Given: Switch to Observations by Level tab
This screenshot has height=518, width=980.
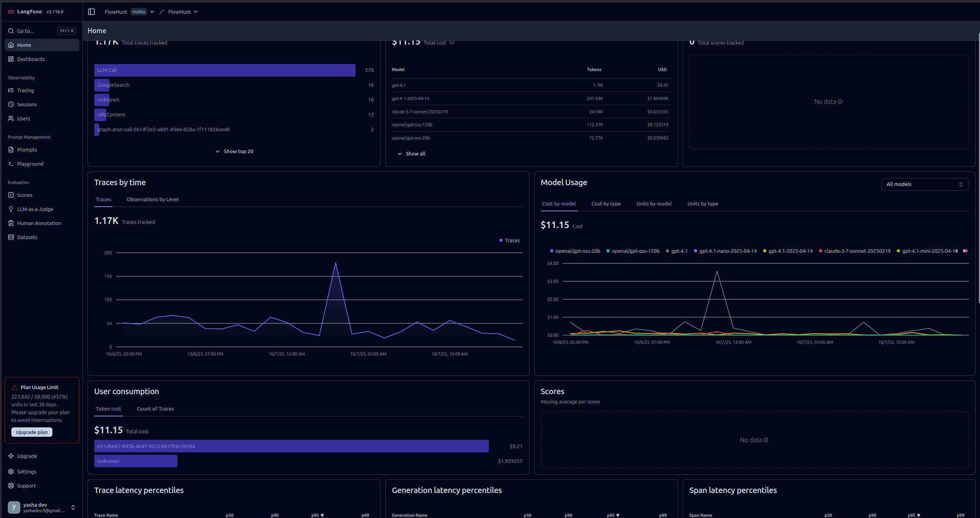Looking at the screenshot, I should (x=152, y=199).
